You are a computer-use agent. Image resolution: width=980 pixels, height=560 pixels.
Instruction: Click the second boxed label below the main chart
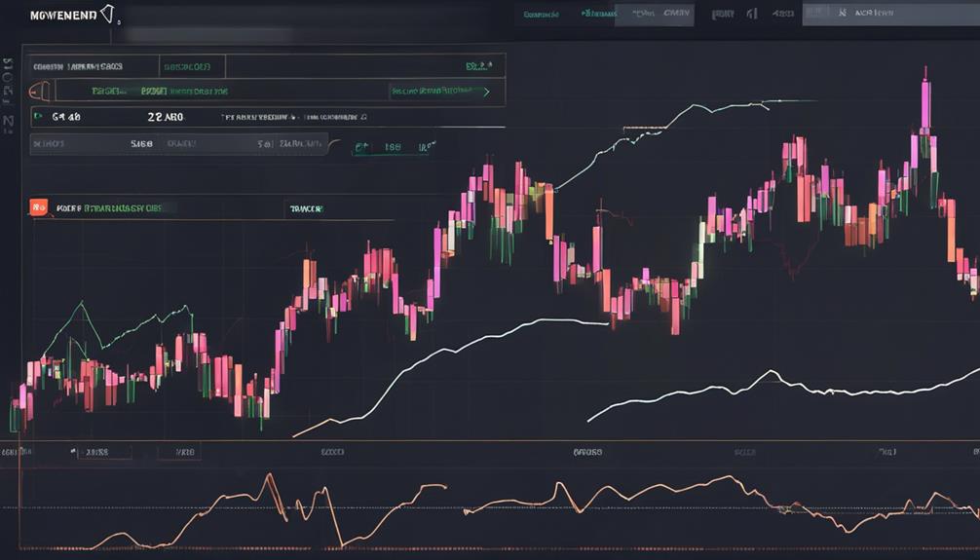pos(179,452)
